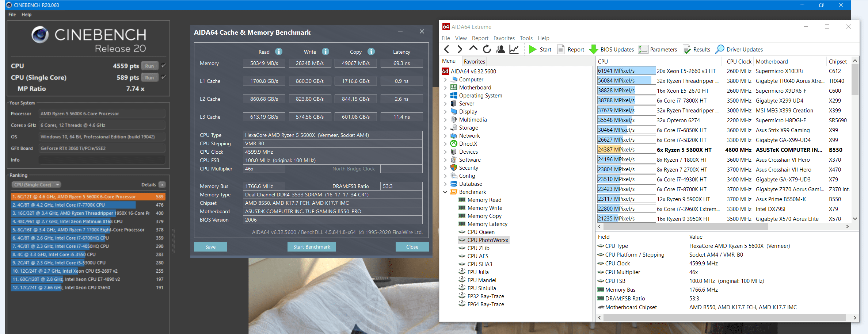Select the CPU ZLib benchmark item
This screenshot has width=868, height=334.
(x=478, y=248)
